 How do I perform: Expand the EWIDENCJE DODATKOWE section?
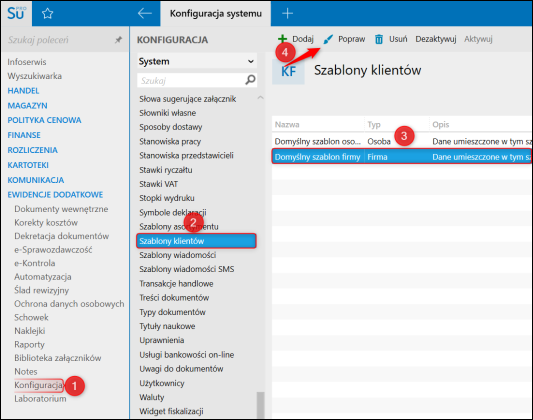coord(55,195)
